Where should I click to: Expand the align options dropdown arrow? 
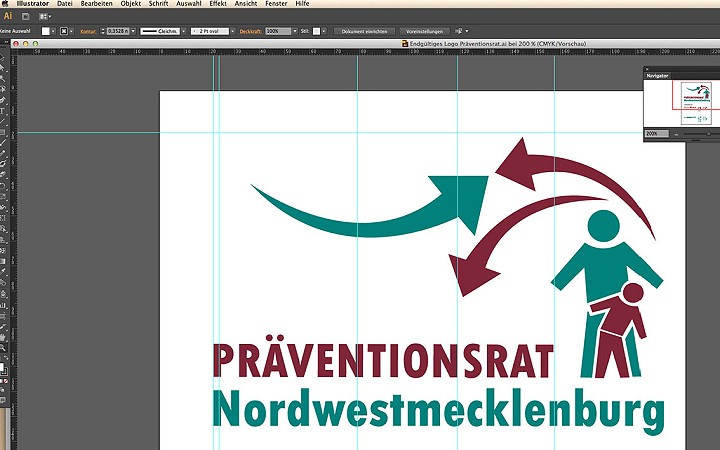[467, 31]
